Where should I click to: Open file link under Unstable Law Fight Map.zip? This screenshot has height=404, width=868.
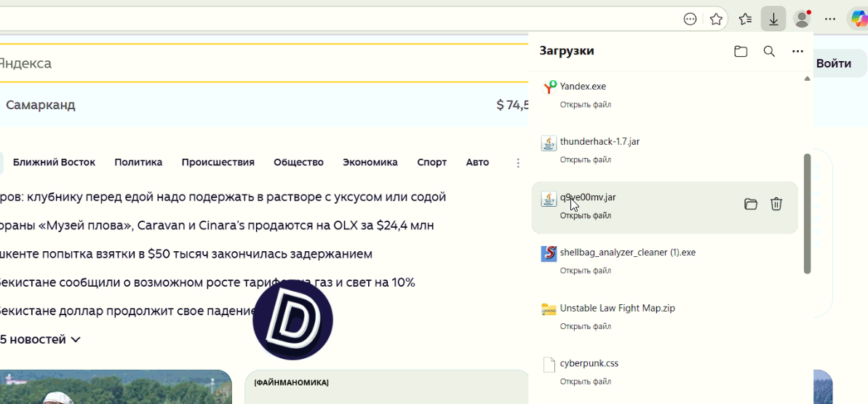point(585,326)
